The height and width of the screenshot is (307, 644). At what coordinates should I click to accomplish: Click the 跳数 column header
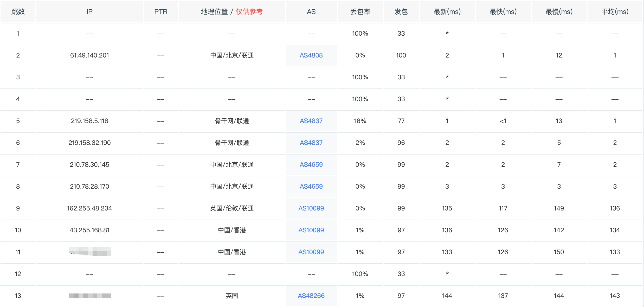coord(18,12)
